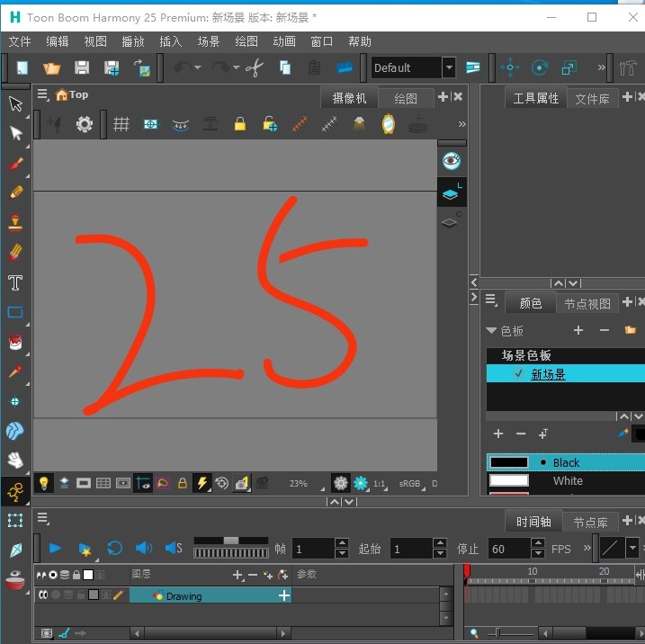645x644 pixels.
Task: Click the Save icon in toolbar
Action: coord(82,67)
